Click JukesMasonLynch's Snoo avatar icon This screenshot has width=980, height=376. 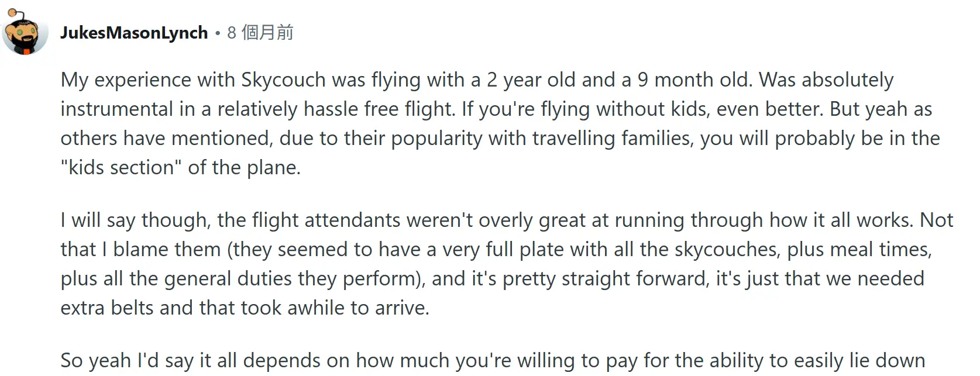coord(25,32)
